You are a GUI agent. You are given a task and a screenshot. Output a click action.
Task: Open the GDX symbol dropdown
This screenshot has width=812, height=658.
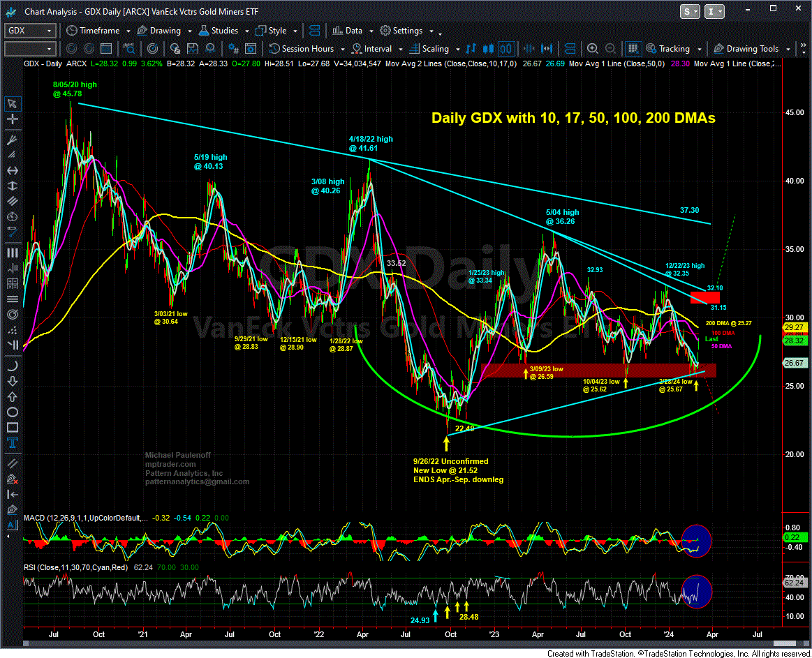(49, 31)
